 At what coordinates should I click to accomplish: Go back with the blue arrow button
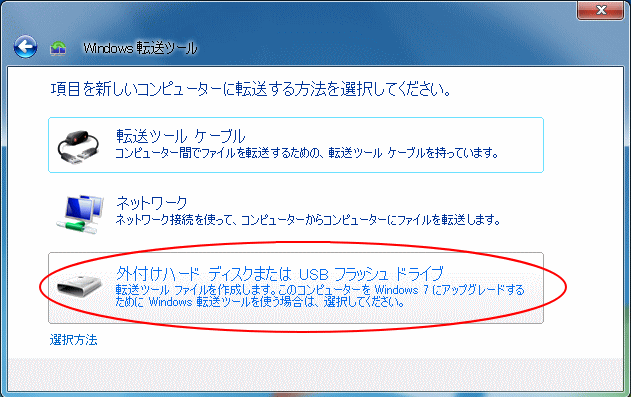(x=25, y=47)
